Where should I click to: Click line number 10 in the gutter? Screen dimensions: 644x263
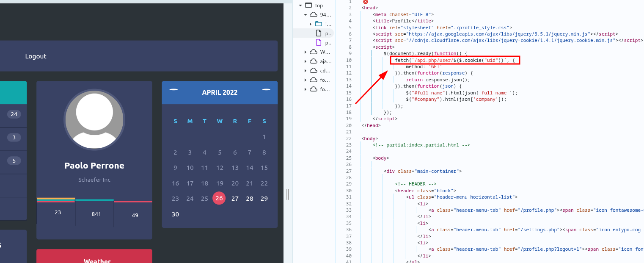(x=349, y=60)
